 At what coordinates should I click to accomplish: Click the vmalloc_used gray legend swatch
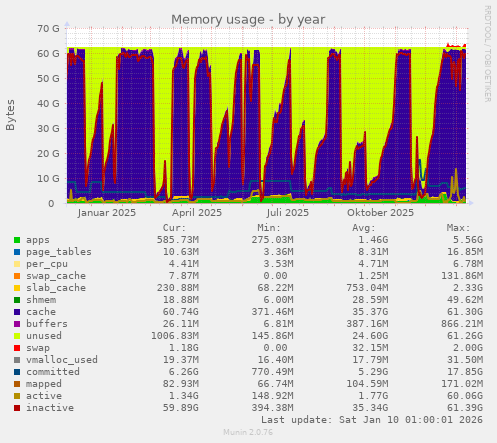pyautogui.click(x=17, y=360)
